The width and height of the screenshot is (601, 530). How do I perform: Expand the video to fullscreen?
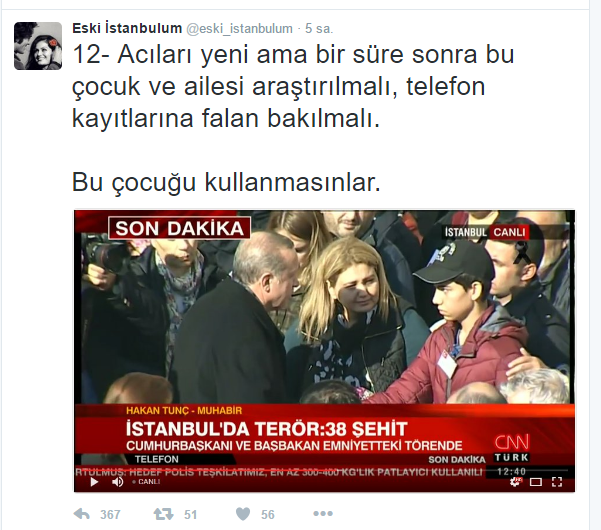557,482
